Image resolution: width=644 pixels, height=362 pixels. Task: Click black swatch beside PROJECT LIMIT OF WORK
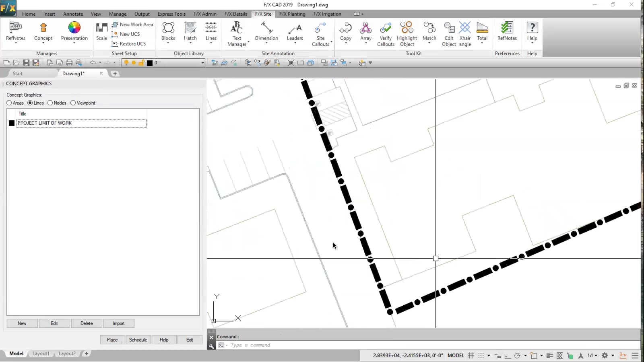[x=12, y=123]
